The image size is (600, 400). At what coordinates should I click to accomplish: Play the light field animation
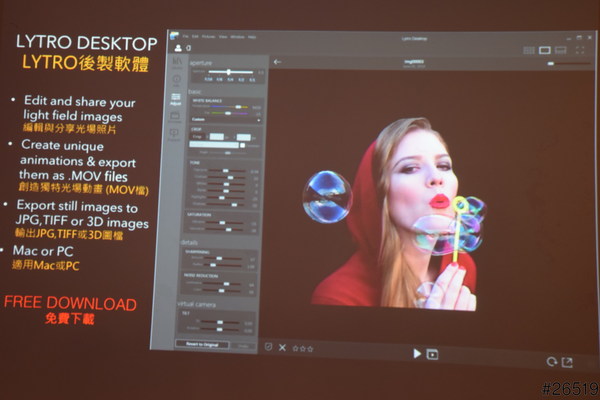click(417, 353)
